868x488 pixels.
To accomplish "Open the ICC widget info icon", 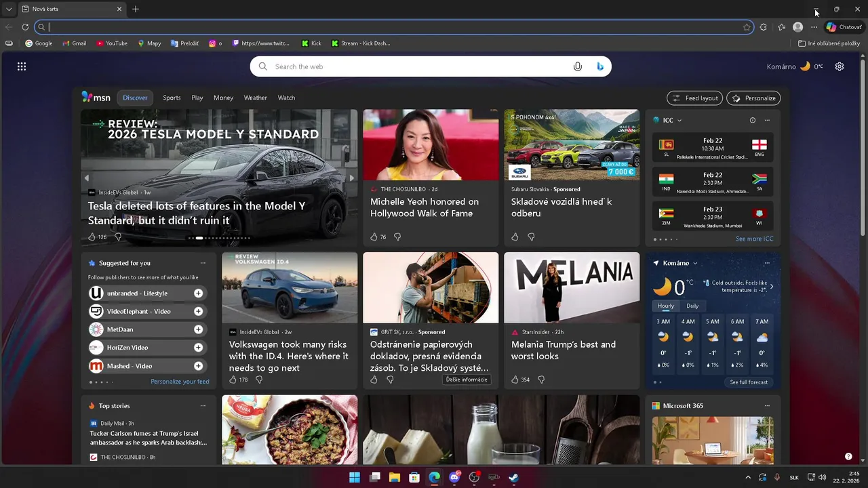I will coord(752,120).
